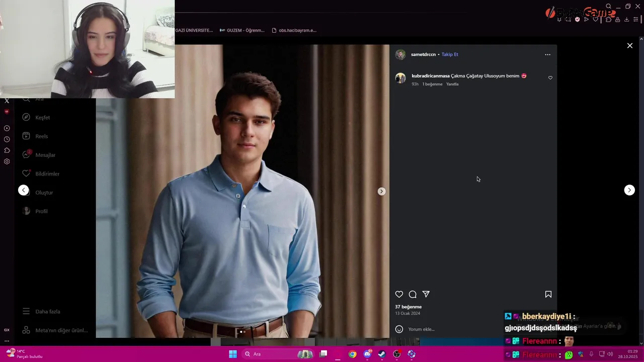
Task: Open Google Chrome from the taskbar
Action: (352, 354)
